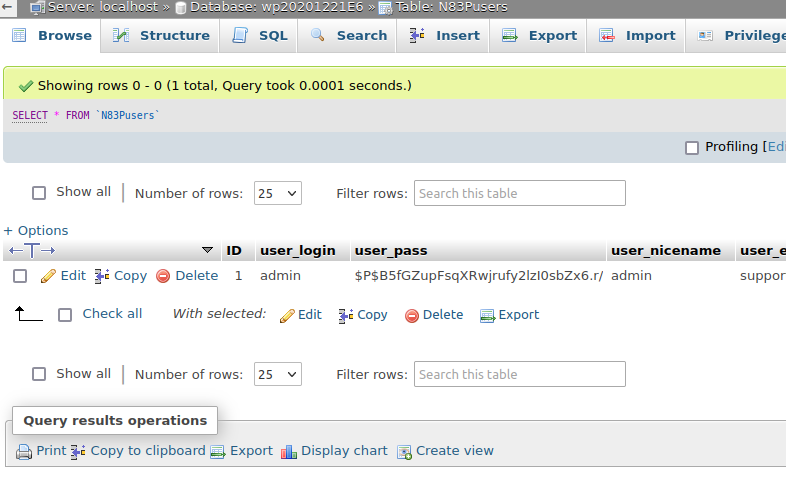Open the bottom Number of rows dropdown
This screenshot has height=478, width=786.
click(x=277, y=375)
